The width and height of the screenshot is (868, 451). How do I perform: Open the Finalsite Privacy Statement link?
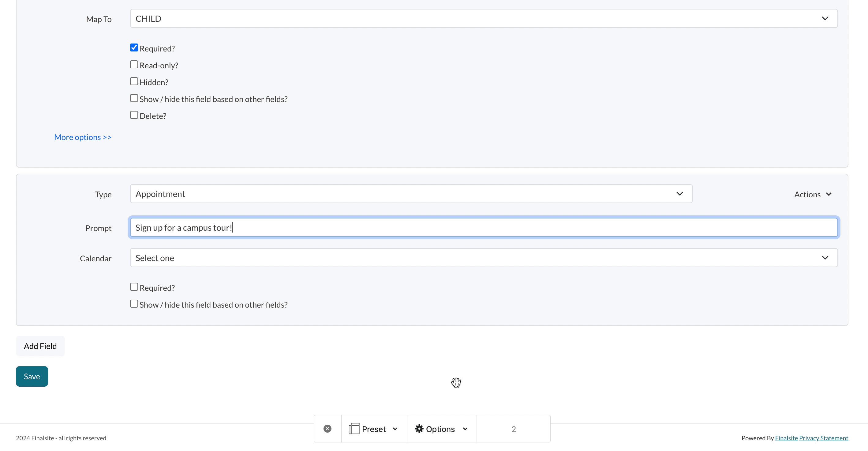click(x=823, y=438)
